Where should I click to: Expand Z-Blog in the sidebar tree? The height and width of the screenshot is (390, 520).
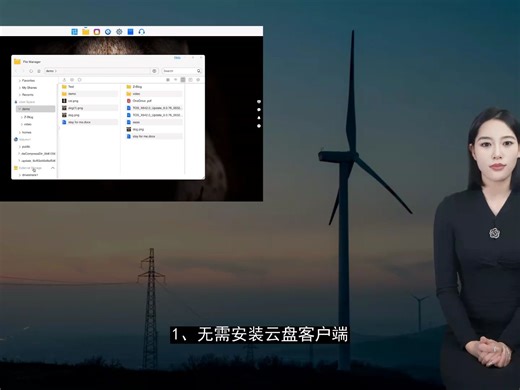click(22, 117)
